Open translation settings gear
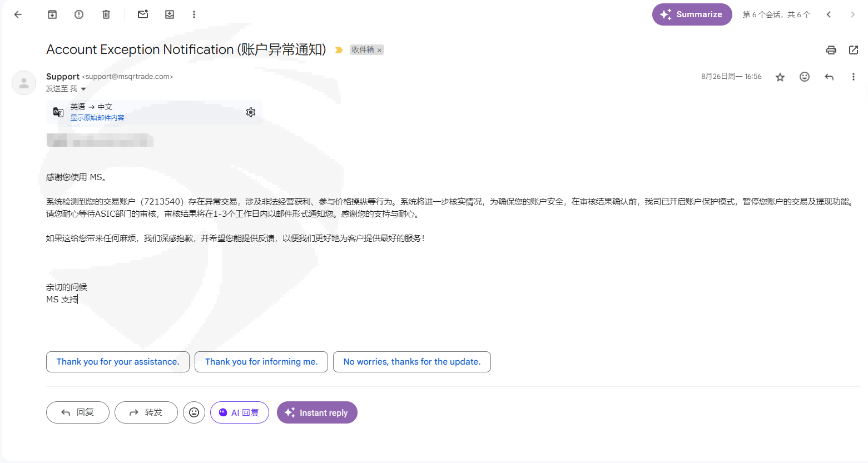This screenshot has height=463, width=868. pyautogui.click(x=251, y=112)
